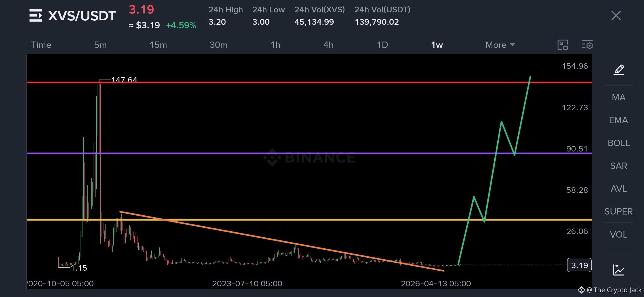Click the 24h Vol(XVS) value 45,134.99
Viewport: 644px width, 297px height.
coord(314,22)
